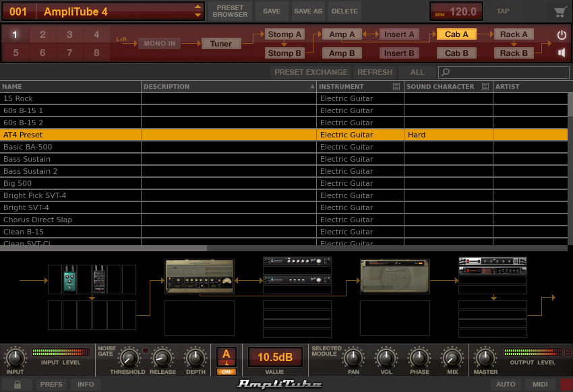This screenshot has height=392, width=573.
Task: Step to previous preset with up arrow
Action: [x=198, y=7]
